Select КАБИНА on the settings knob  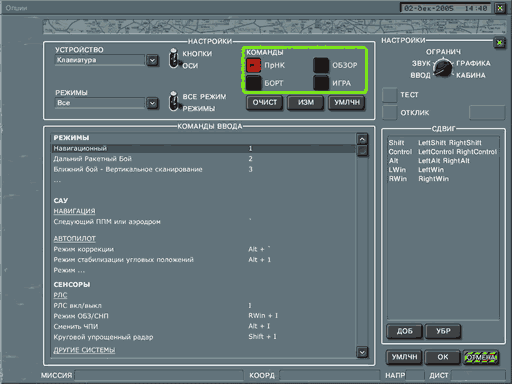pyautogui.click(x=471, y=75)
